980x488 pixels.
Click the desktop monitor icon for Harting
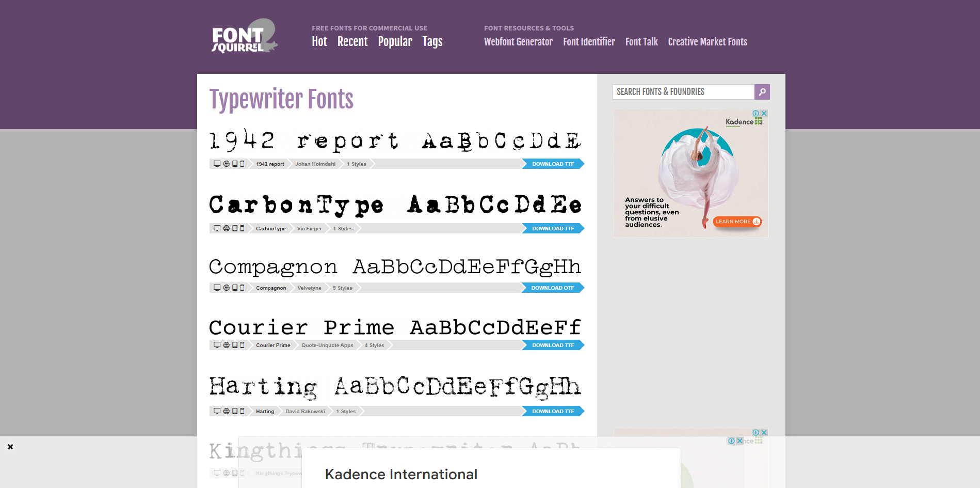pyautogui.click(x=217, y=411)
